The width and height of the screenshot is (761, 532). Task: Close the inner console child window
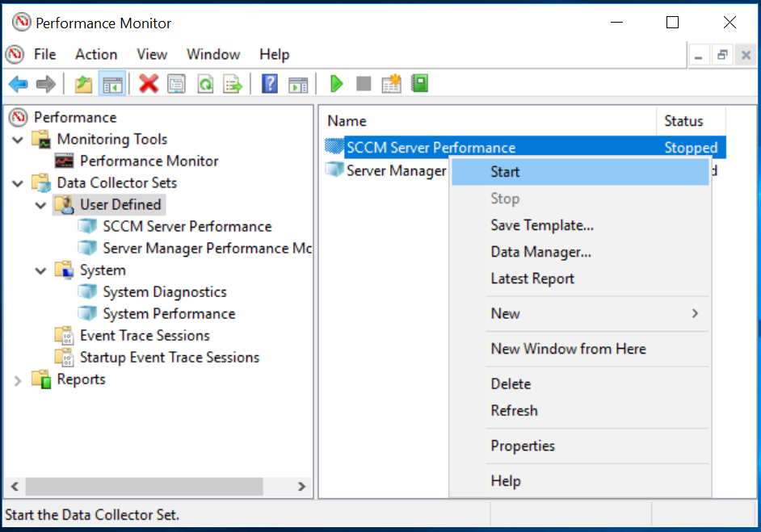point(746,55)
